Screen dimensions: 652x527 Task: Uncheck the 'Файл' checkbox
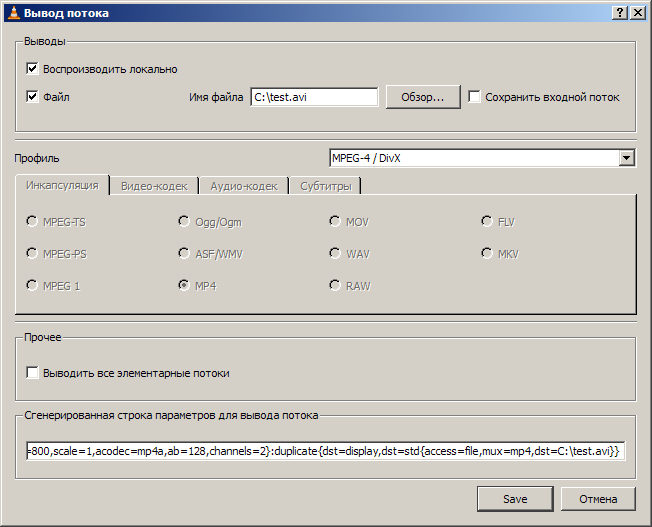point(33,97)
